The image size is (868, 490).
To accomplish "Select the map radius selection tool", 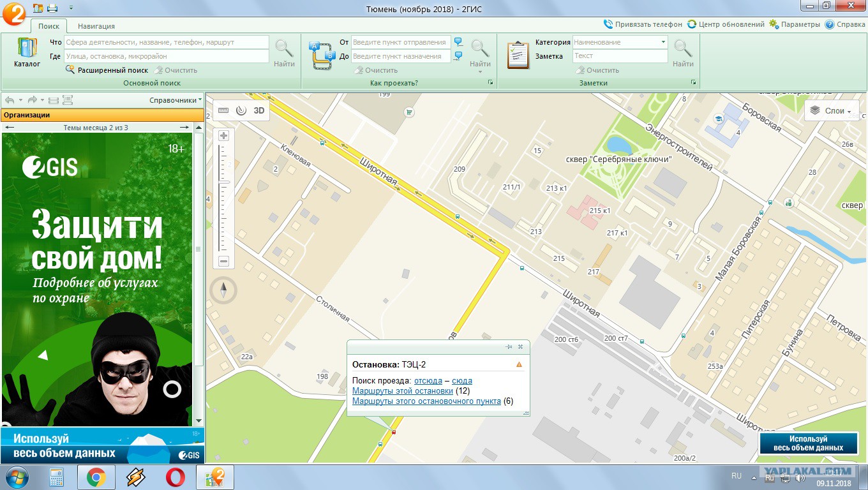I will click(x=241, y=110).
